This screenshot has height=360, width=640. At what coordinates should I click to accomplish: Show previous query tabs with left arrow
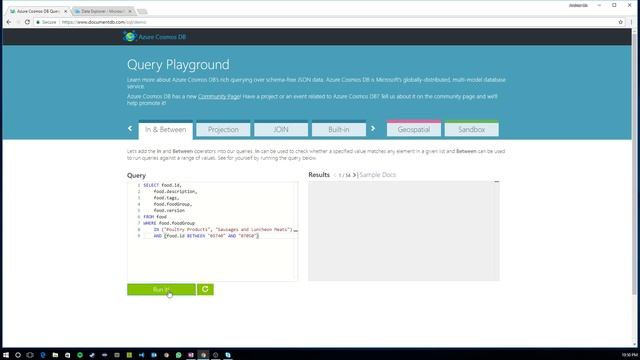(130, 129)
